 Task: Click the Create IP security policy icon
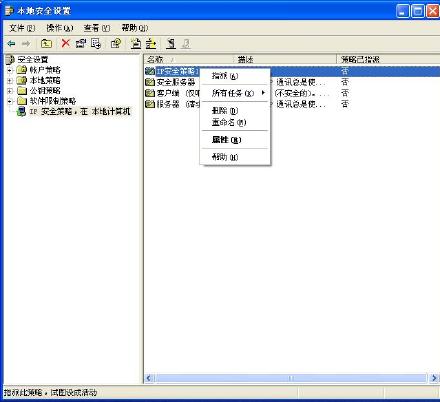pyautogui.click(x=136, y=43)
